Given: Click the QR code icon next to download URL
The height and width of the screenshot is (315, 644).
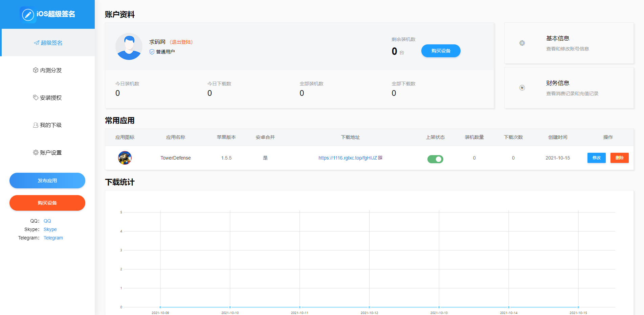Looking at the screenshot, I should (380, 157).
